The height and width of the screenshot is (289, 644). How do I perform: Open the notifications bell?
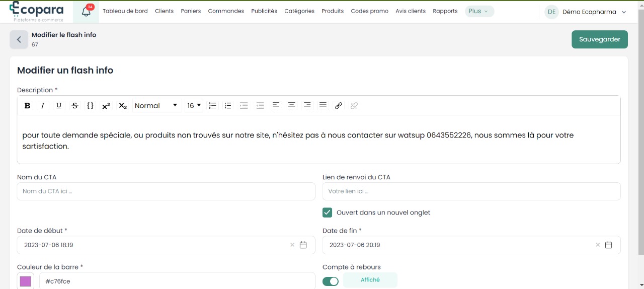coord(86,12)
